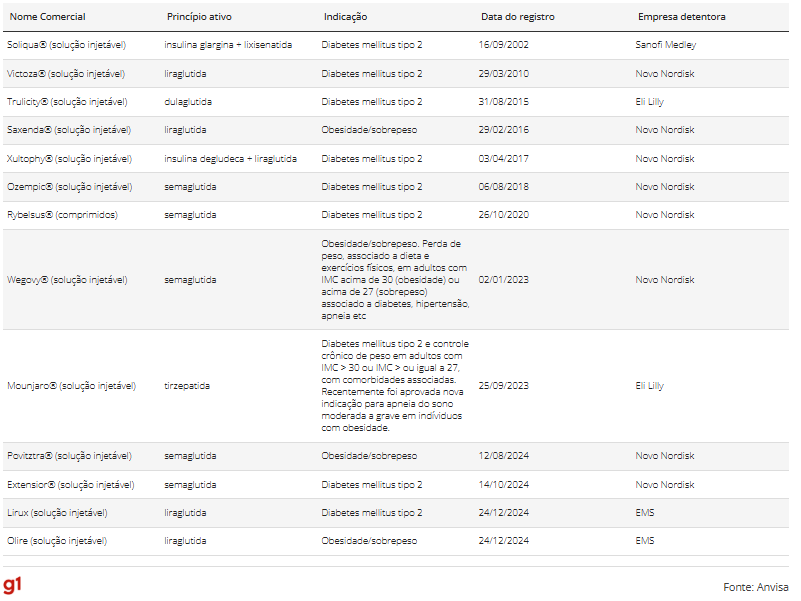Select the Rybelsus® (comprimidos) cell
The height and width of the screenshot is (601, 801).
[62, 215]
